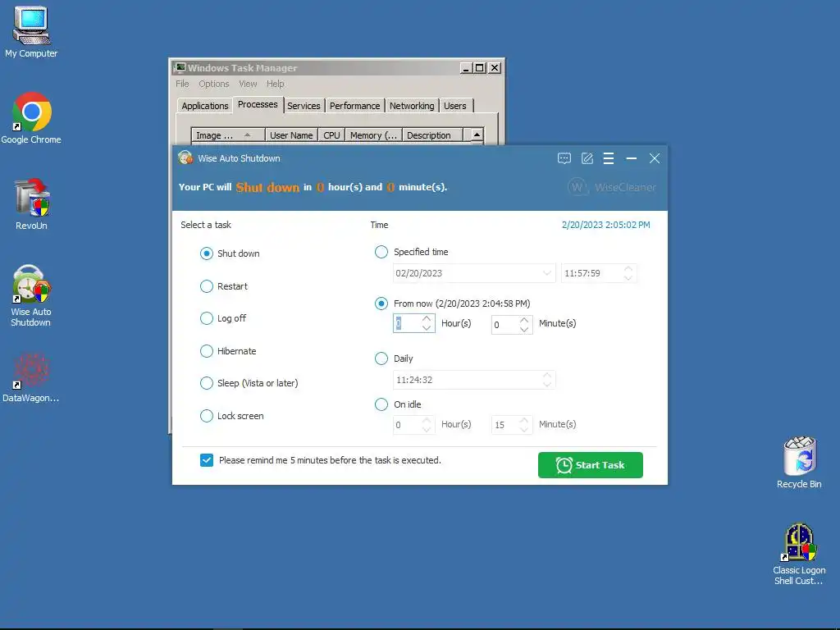
Task: Switch to the Performance tab in Task Manager
Action: pos(354,106)
